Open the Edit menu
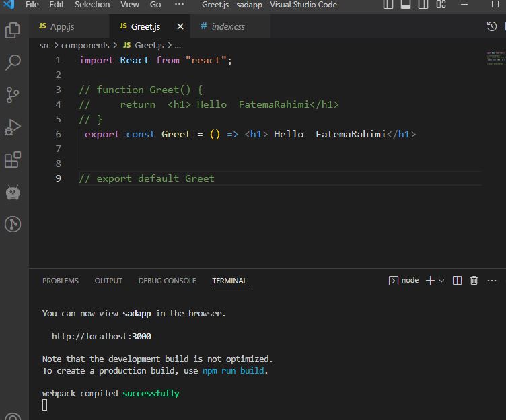Viewport: 506px width, 420px height. tap(57, 5)
